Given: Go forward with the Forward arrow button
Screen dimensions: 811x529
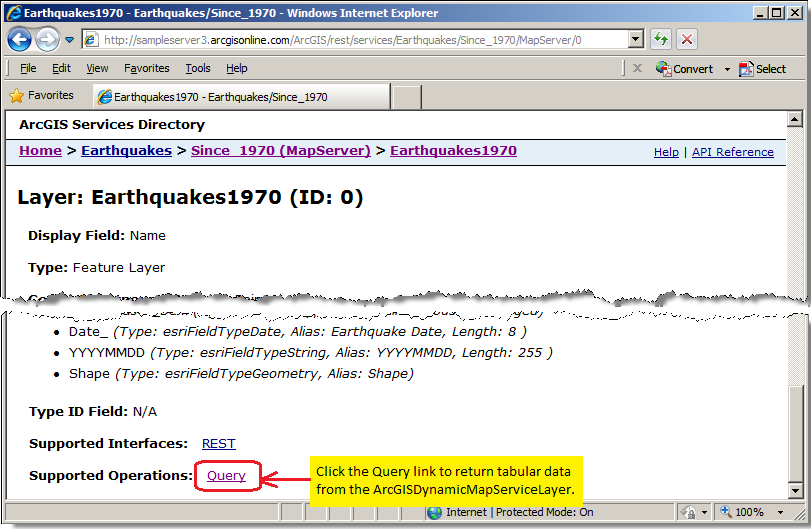Looking at the screenshot, I should [48, 39].
